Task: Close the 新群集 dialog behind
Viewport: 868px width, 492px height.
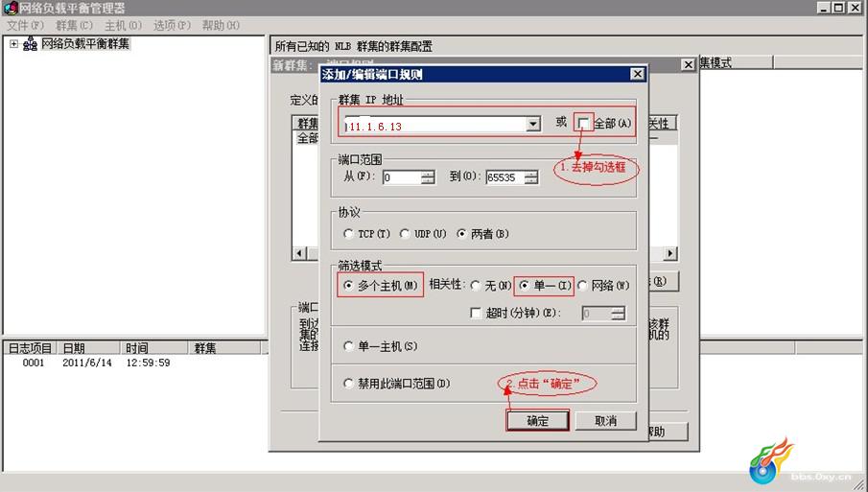Action: [x=688, y=65]
